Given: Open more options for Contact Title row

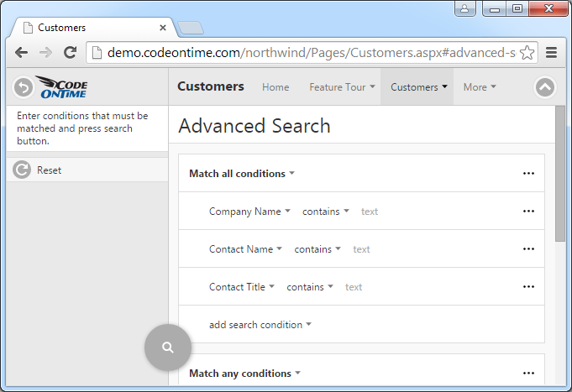Looking at the screenshot, I should tap(528, 287).
